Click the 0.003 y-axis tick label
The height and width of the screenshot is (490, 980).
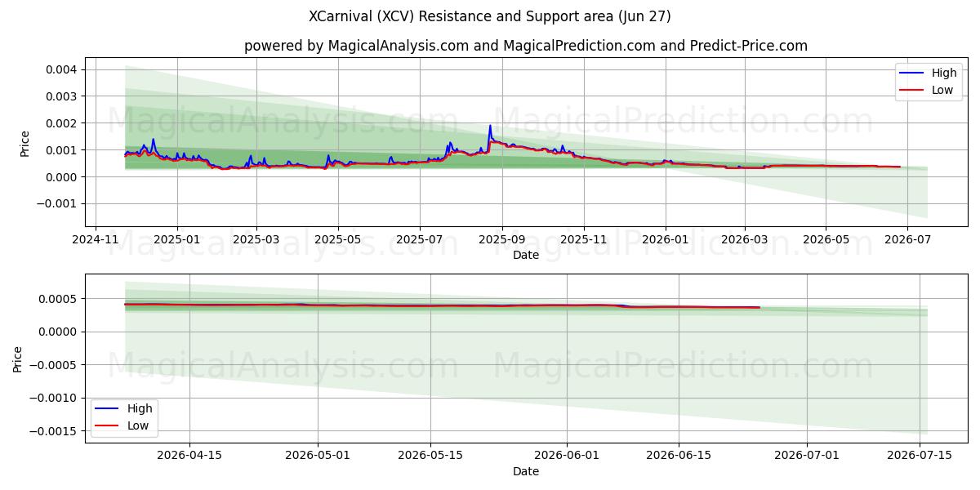click(62, 96)
